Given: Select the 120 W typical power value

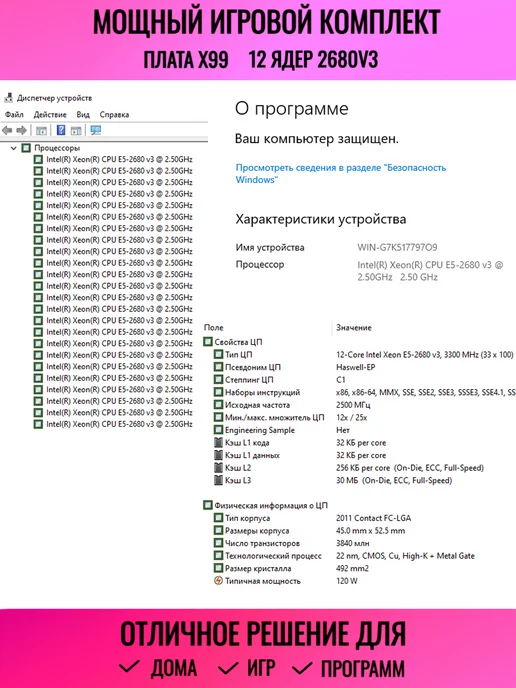Looking at the screenshot, I should pyautogui.click(x=347, y=581).
